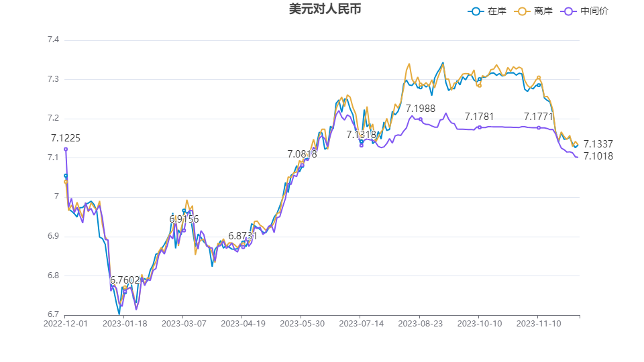Click the 7.0818 data label

pyautogui.click(x=302, y=154)
